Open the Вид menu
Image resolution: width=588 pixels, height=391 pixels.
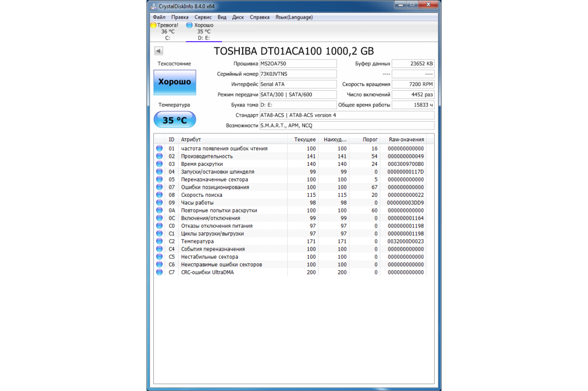click(222, 17)
